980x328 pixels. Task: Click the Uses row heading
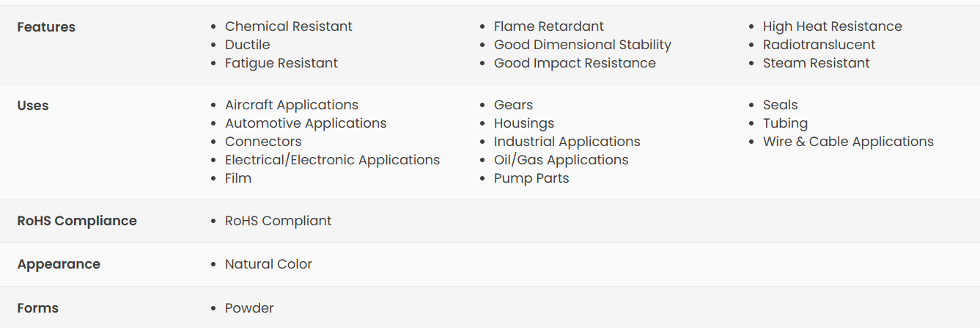click(33, 106)
